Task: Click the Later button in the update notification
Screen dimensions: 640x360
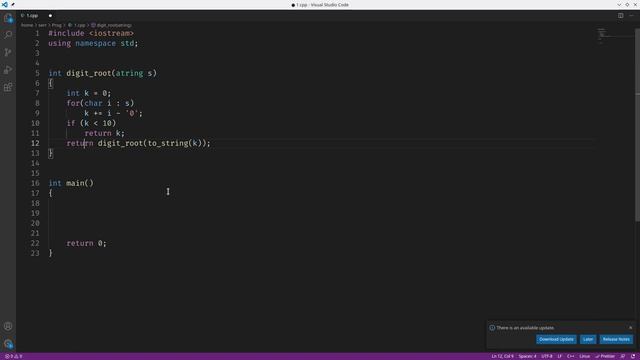Action: 588,339
